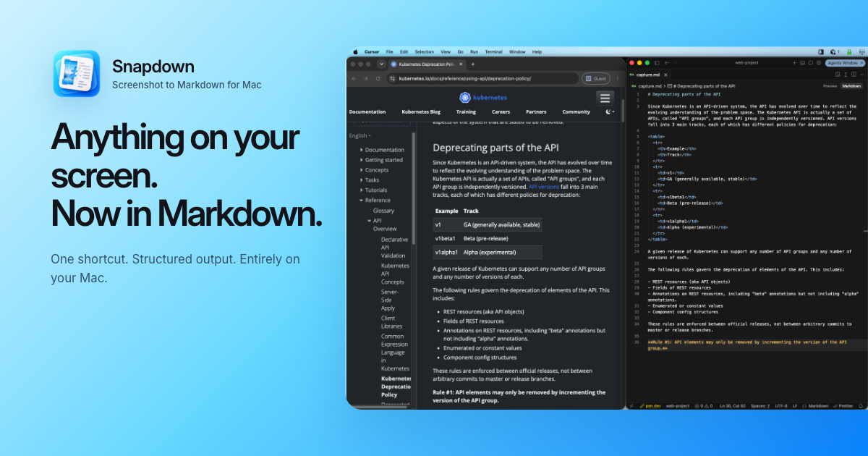Click the browser back arrow
The image size is (868, 456).
point(354,78)
